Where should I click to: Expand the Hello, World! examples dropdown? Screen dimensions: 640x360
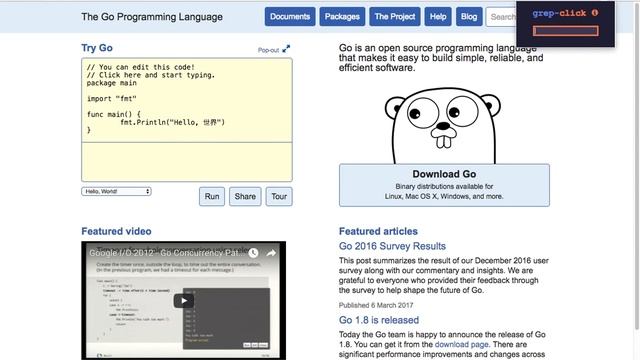coord(116,191)
